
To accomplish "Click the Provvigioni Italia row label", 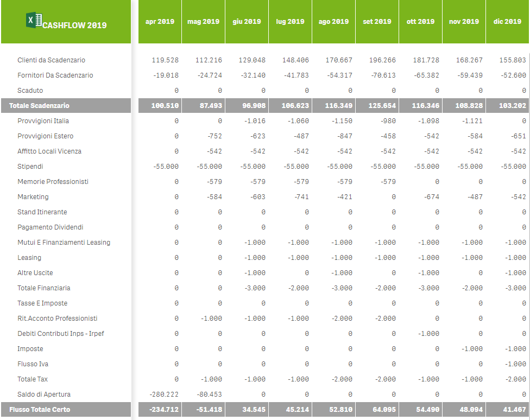I will coord(43,121).
